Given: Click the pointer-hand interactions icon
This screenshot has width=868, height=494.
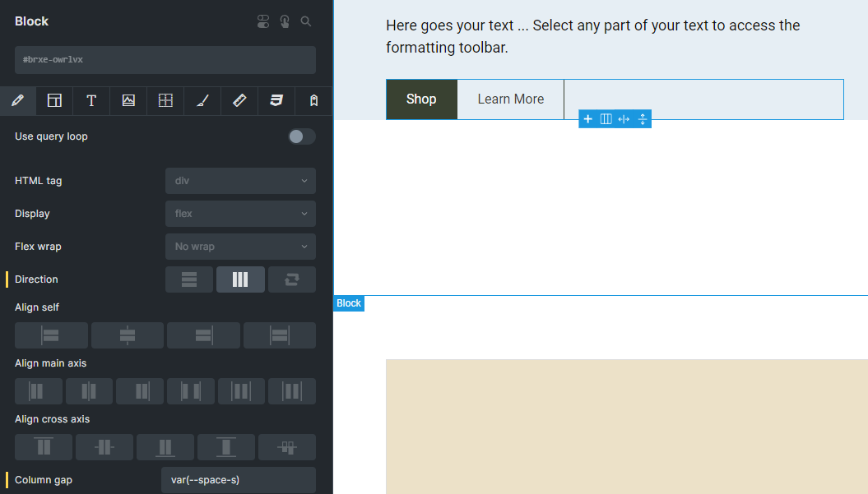Looking at the screenshot, I should [x=285, y=21].
